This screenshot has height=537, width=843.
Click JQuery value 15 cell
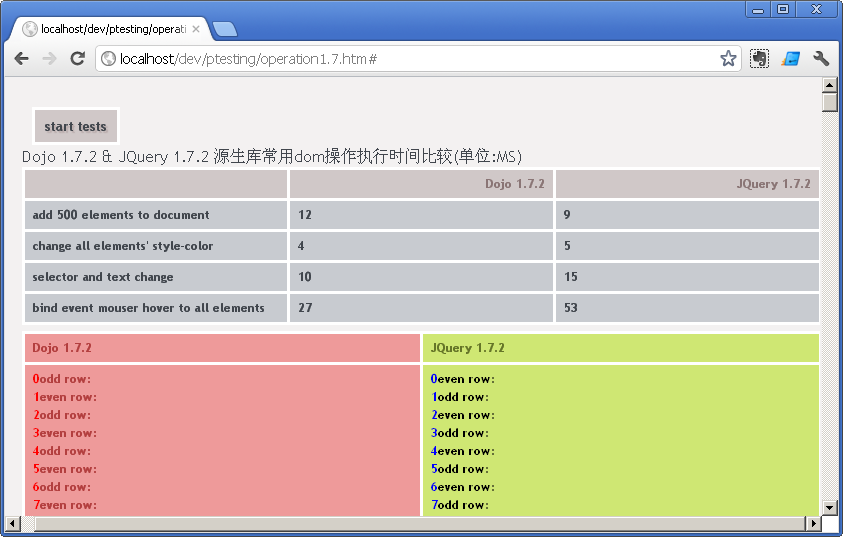point(687,277)
